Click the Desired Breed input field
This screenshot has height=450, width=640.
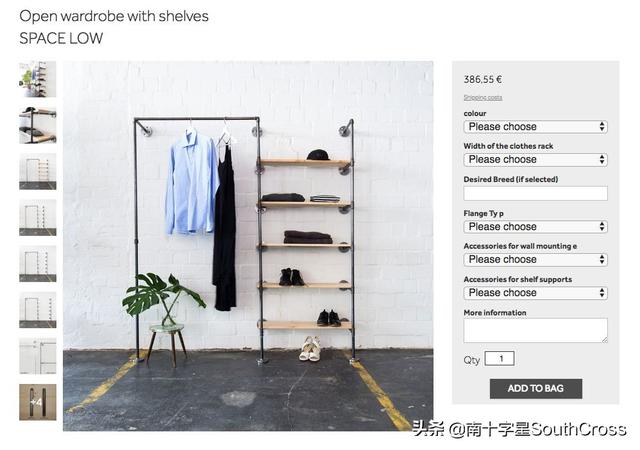pos(535,193)
